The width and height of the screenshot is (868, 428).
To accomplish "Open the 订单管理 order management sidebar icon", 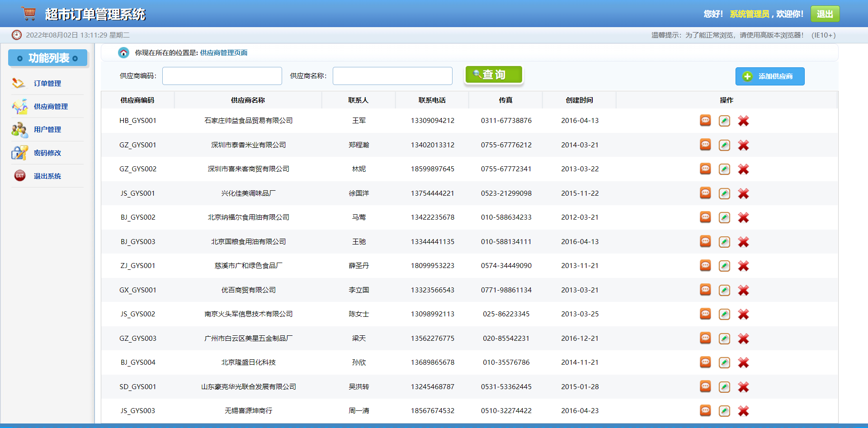I will 18,83.
